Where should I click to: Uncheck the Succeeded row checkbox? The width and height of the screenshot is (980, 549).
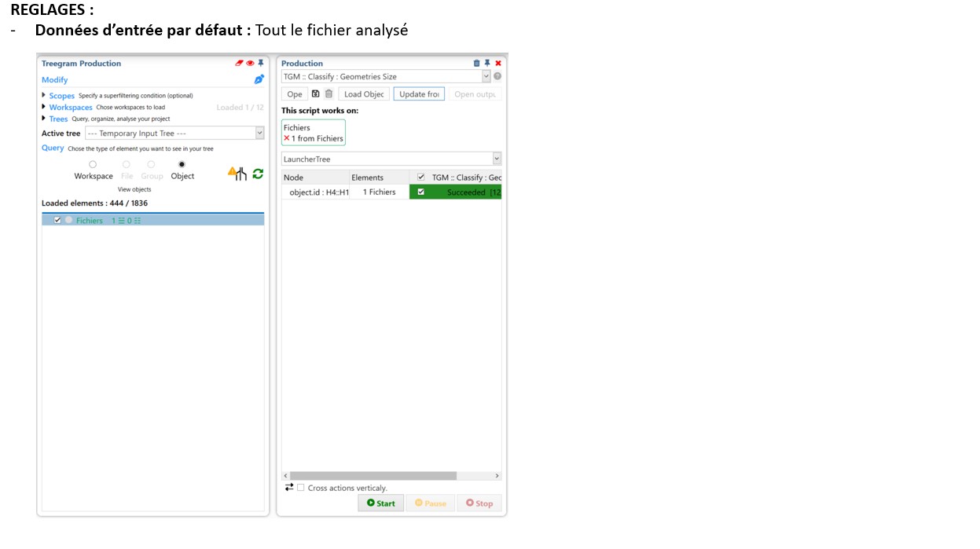(420, 192)
